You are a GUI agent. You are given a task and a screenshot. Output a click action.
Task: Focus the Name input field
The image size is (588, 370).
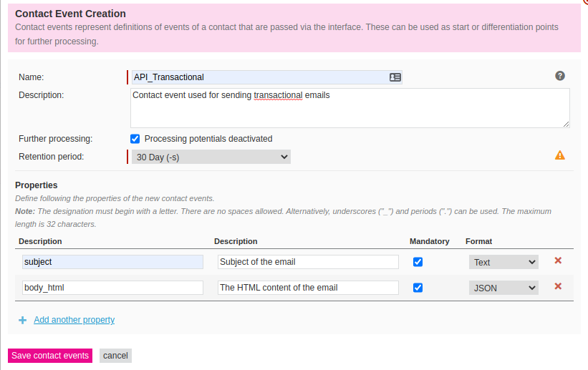click(x=267, y=77)
